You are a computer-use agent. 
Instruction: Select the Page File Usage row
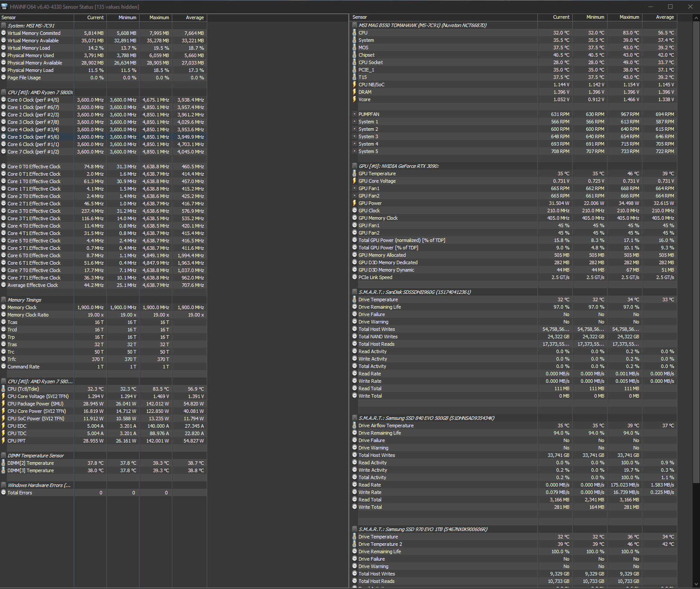pos(103,78)
